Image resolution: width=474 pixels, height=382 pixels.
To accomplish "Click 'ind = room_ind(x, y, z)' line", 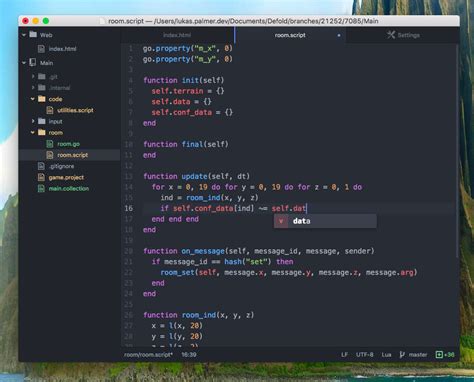I will click(x=209, y=198).
